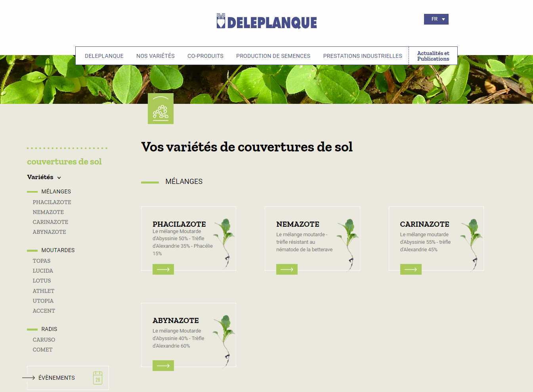The image size is (533, 392).
Task: Open the ÉVÈNEMENTS link
Action: pyautogui.click(x=57, y=378)
